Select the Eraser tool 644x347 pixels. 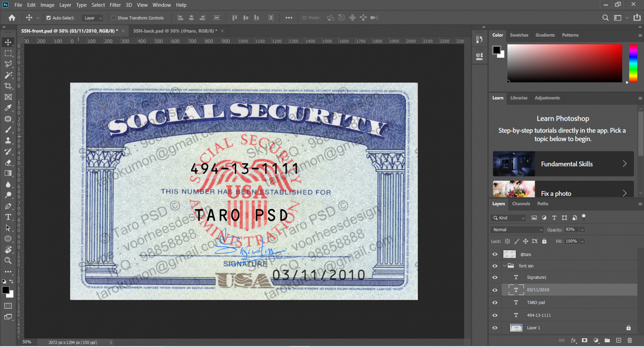tap(8, 162)
